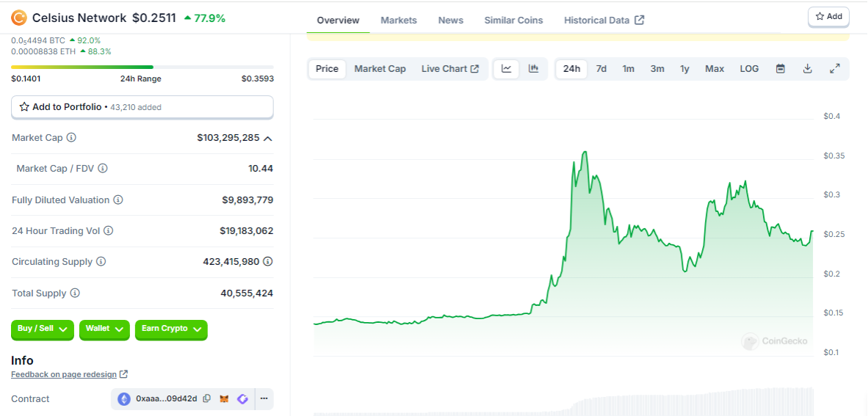Click the $19,183,062 trading volume value

pyautogui.click(x=246, y=230)
